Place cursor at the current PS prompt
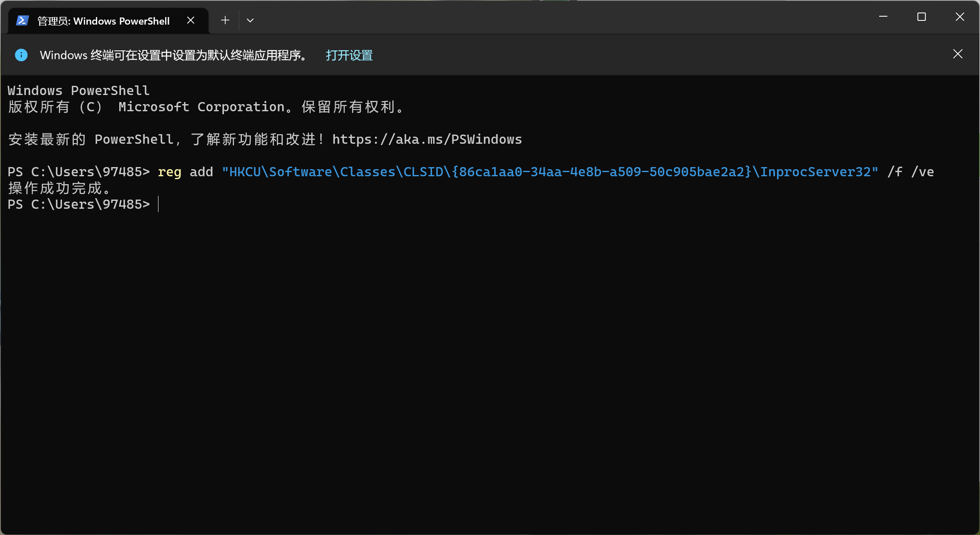This screenshot has width=980, height=535. pyautogui.click(x=159, y=205)
